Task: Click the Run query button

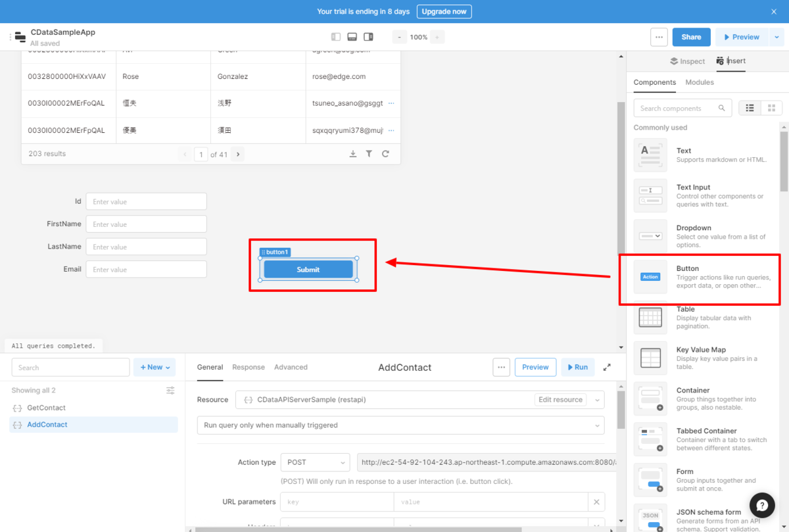Action: coord(577,367)
